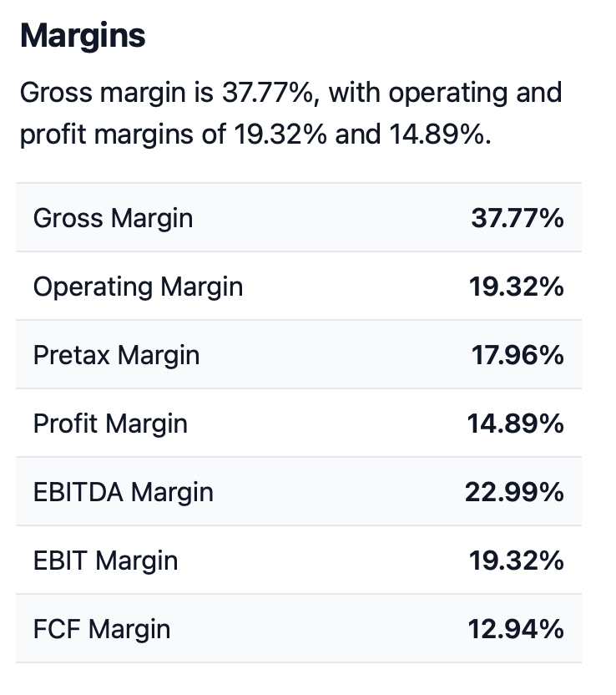Click the Operating Margin row's 19.32% value
Image resolution: width=616 pixels, height=695 pixels.
(516, 287)
